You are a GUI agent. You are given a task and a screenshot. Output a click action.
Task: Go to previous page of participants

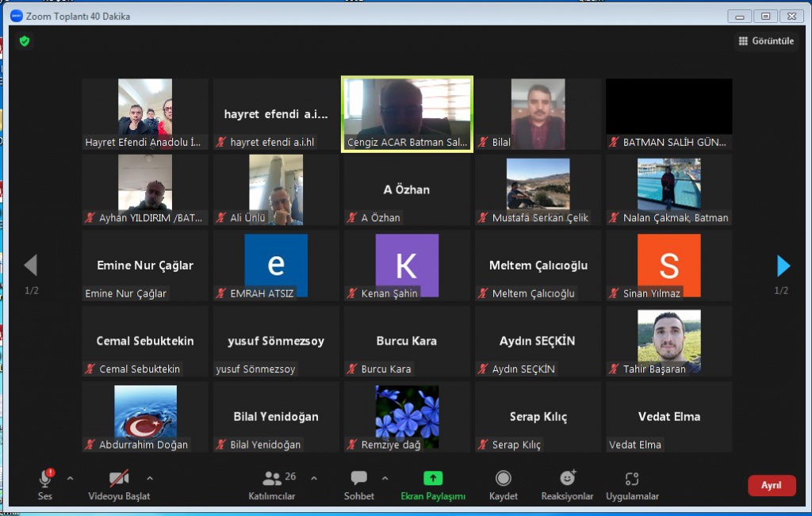[x=31, y=266]
